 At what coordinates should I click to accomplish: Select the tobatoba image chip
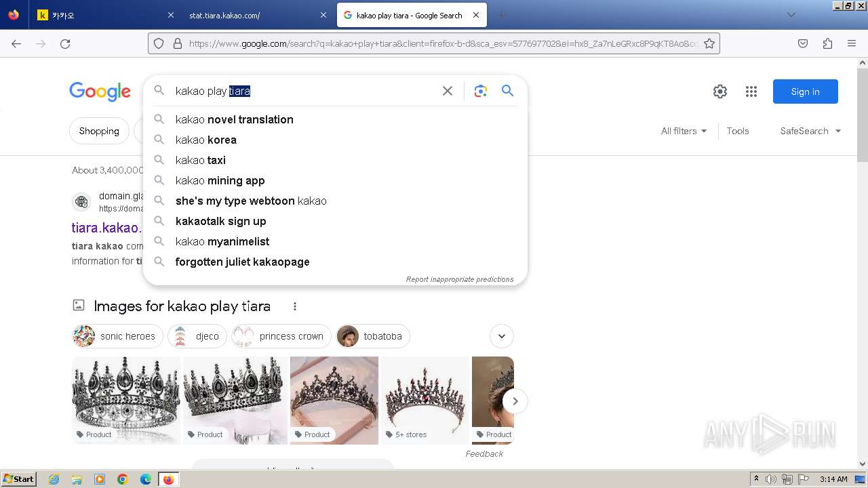click(373, 336)
